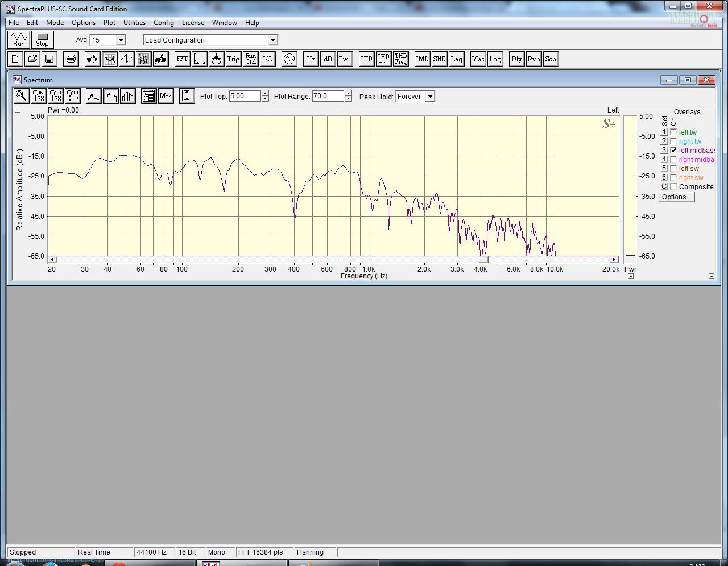The height and width of the screenshot is (566, 728).
Task: Click the Mrk marker button in Spectrum
Action: 166,96
